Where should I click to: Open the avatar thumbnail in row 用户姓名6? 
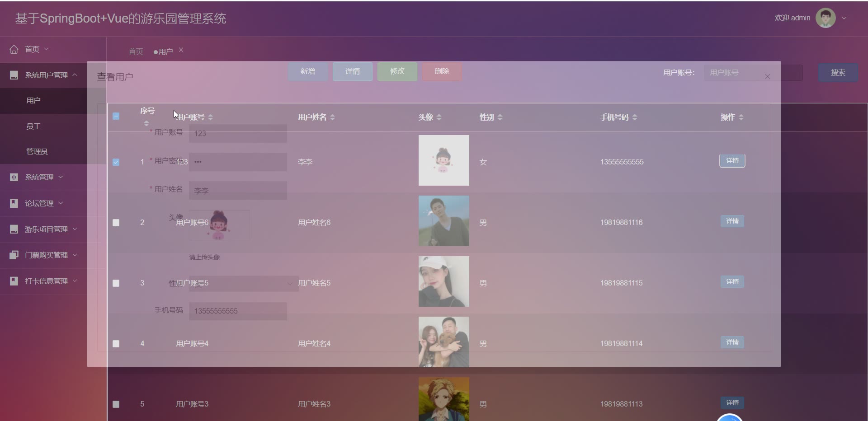pos(444,221)
